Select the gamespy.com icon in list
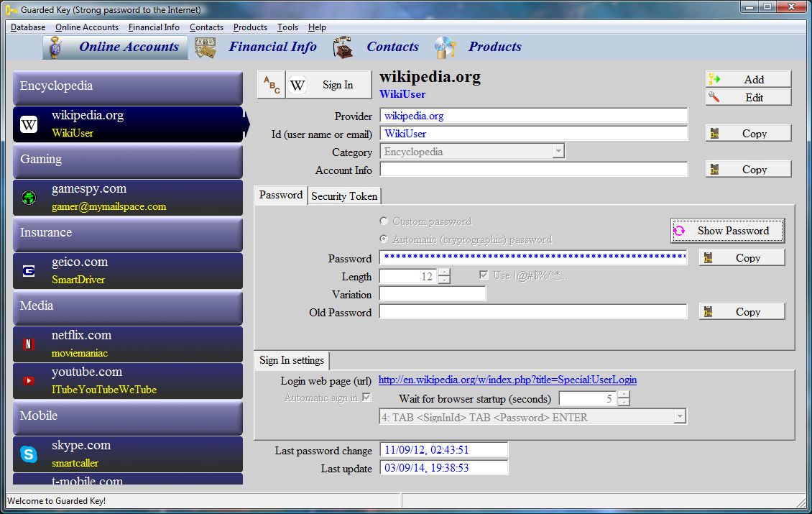 [29, 198]
